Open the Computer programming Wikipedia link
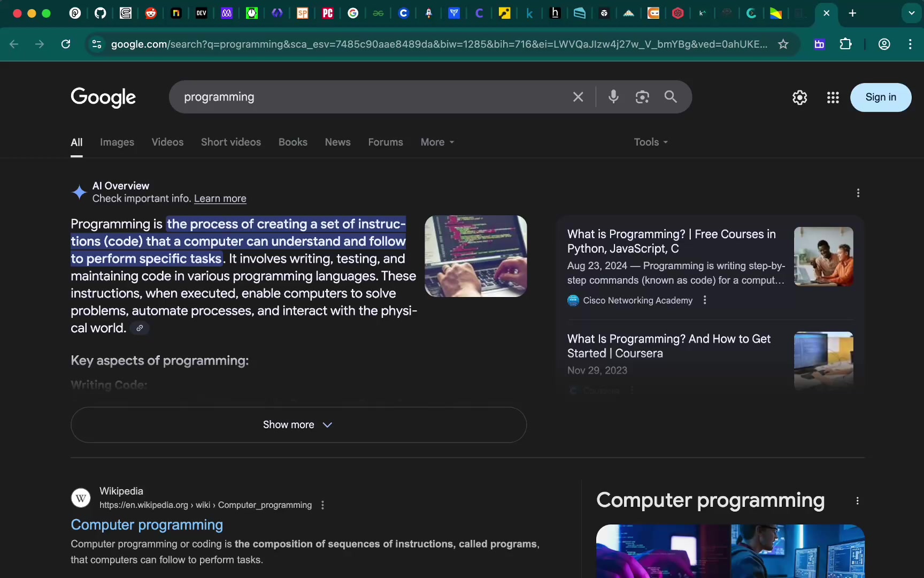 pyautogui.click(x=147, y=525)
